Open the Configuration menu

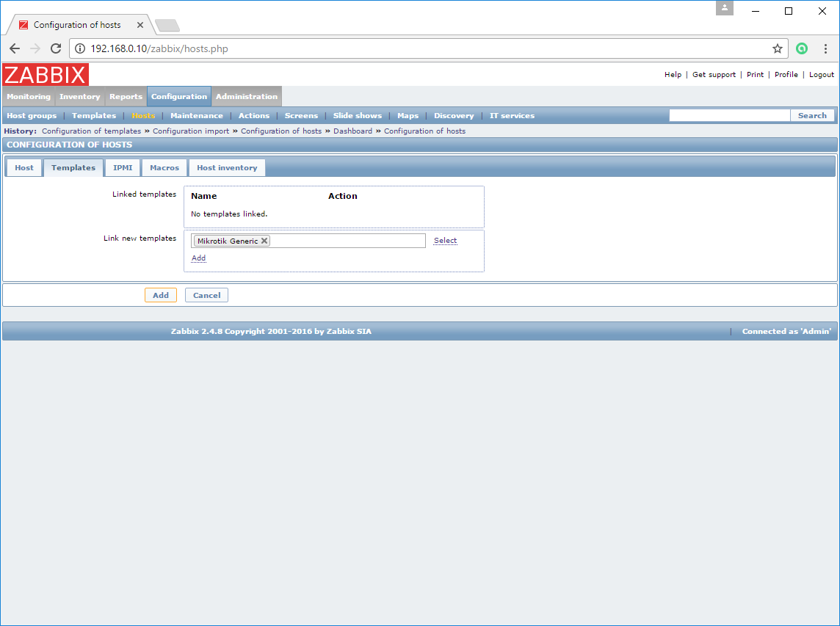(179, 96)
